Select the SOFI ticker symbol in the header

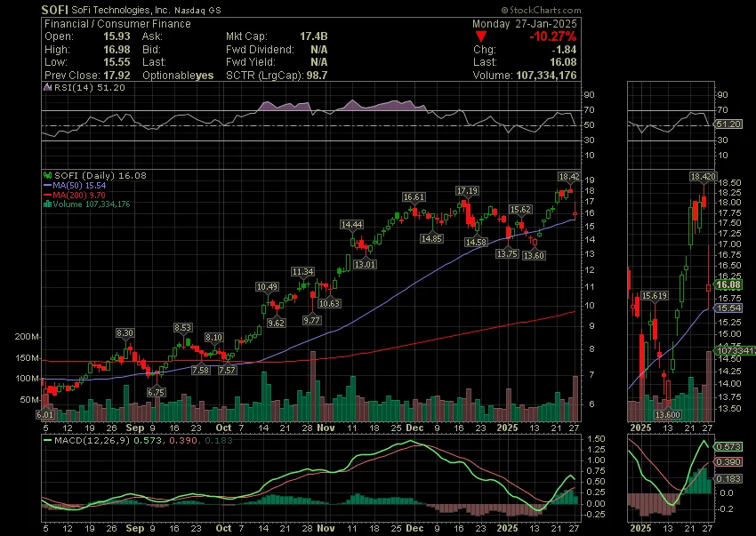coord(54,10)
